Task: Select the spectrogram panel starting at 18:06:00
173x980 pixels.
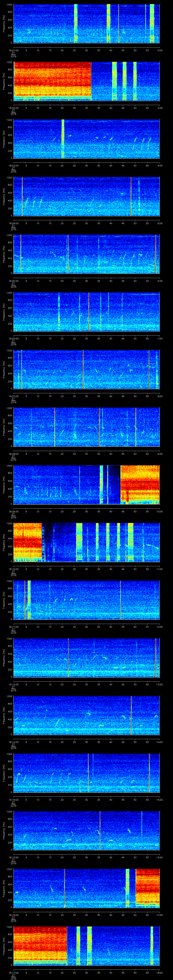Action: [87, 312]
